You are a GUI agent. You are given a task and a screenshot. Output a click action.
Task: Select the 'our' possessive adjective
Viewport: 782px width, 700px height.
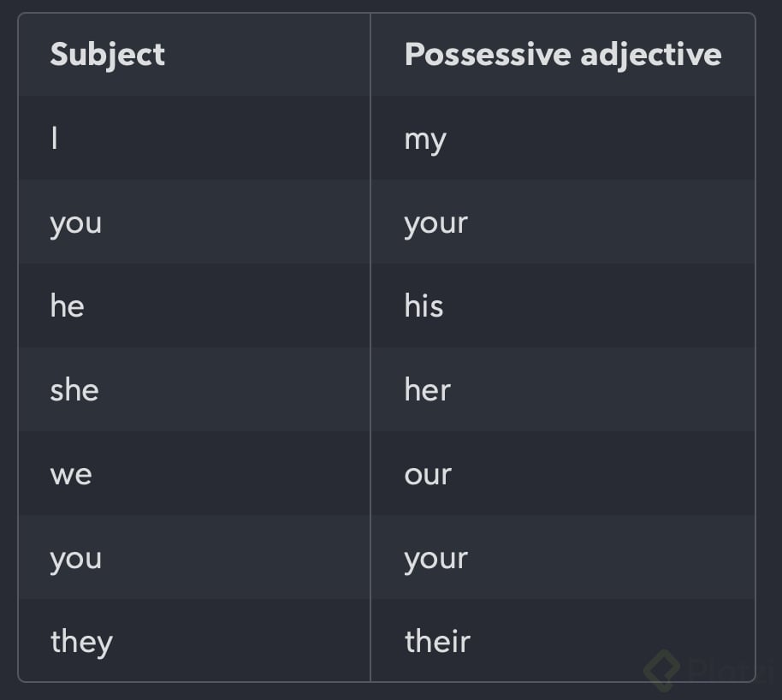428,474
